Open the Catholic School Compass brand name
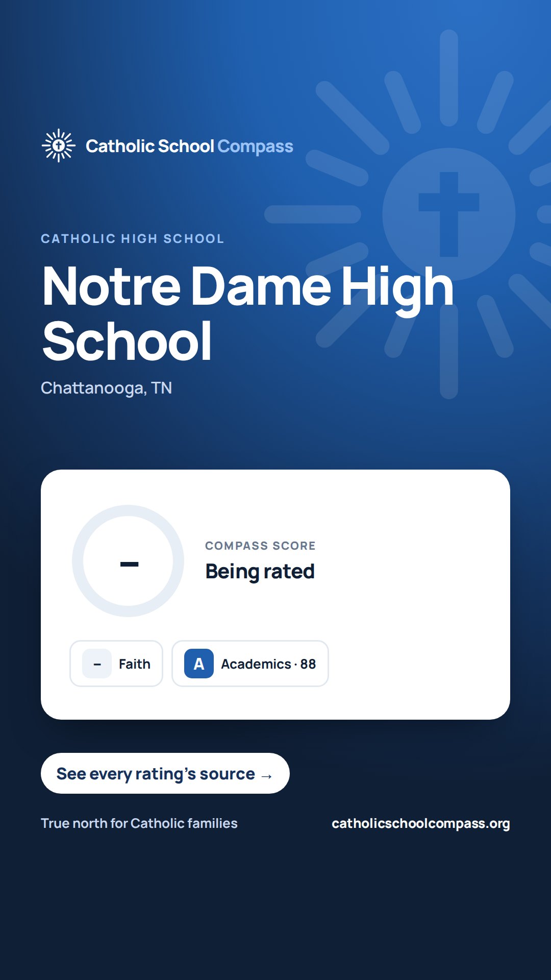Screen dimensions: 551x980 [189, 146]
